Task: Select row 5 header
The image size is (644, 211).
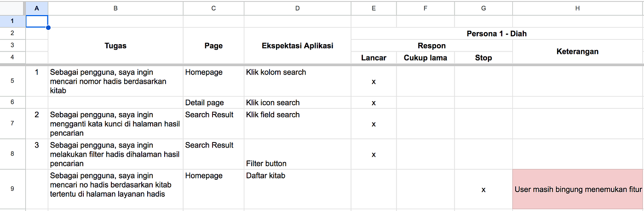Action: tap(12, 81)
